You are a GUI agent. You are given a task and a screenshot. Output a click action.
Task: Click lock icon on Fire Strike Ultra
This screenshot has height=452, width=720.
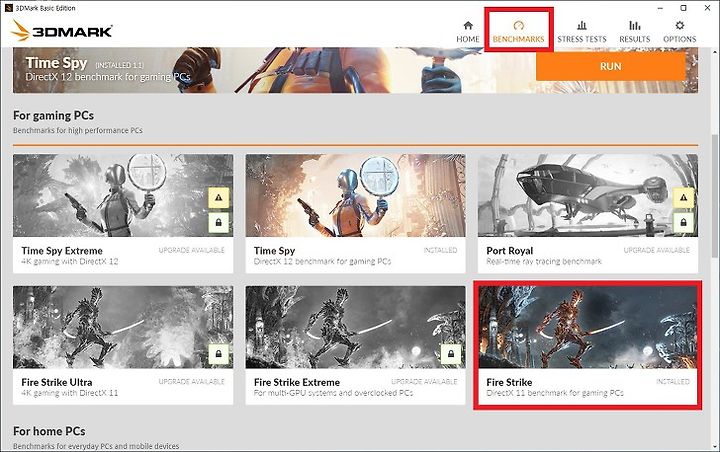(219, 354)
